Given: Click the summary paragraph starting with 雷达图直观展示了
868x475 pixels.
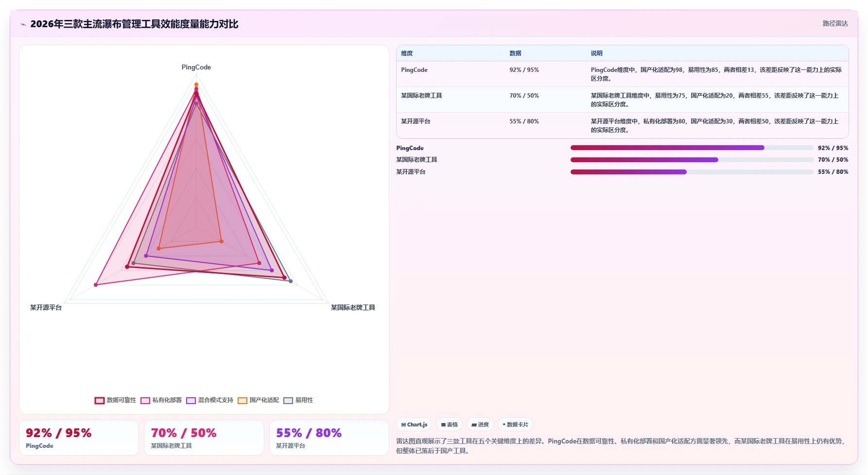Looking at the screenshot, I should [621, 446].
